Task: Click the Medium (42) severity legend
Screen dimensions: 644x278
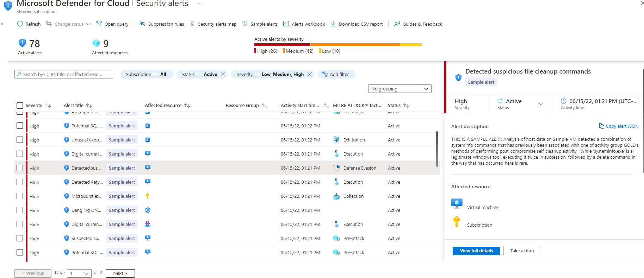Action: pyautogui.click(x=298, y=51)
